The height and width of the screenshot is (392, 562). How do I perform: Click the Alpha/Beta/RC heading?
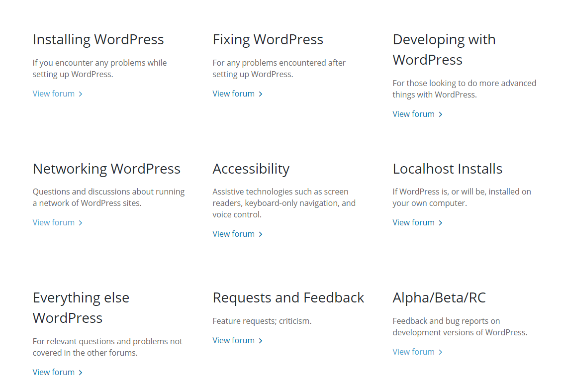pyautogui.click(x=439, y=297)
